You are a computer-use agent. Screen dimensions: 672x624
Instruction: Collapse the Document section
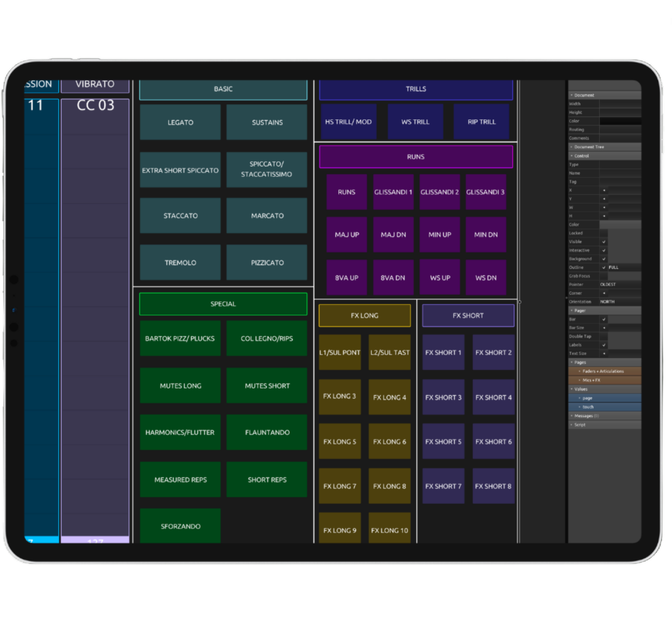coord(604,95)
